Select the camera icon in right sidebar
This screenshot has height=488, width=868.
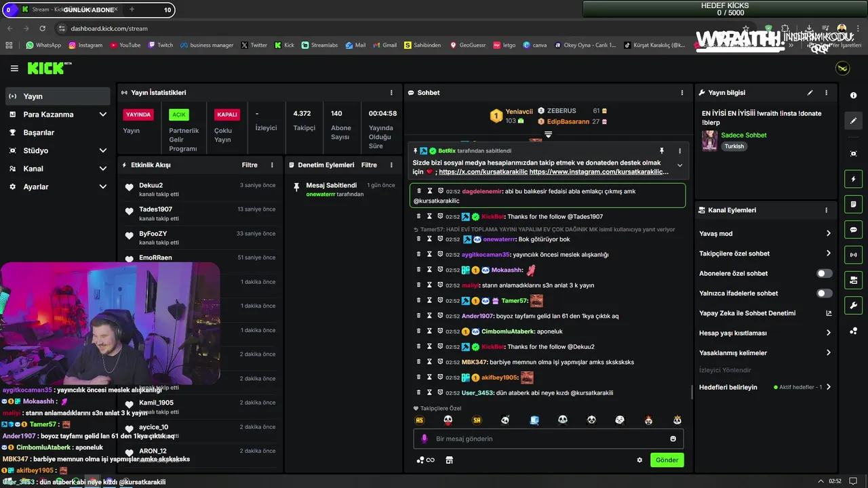(x=854, y=280)
